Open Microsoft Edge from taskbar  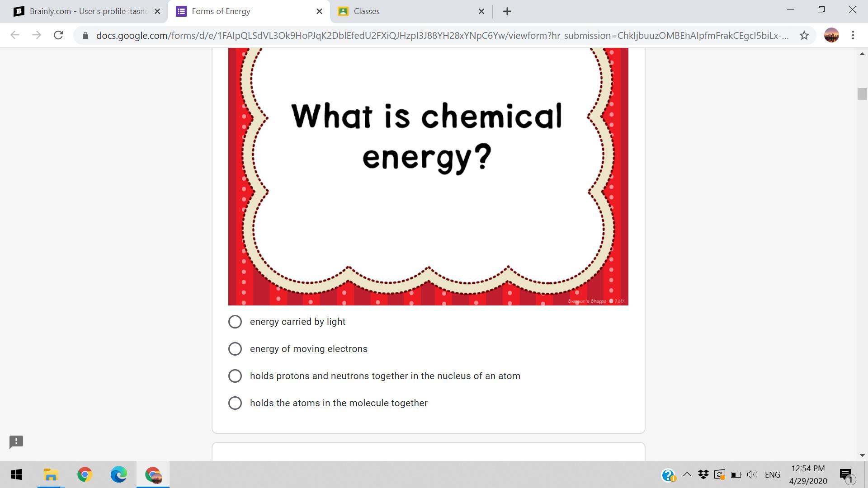click(x=118, y=474)
